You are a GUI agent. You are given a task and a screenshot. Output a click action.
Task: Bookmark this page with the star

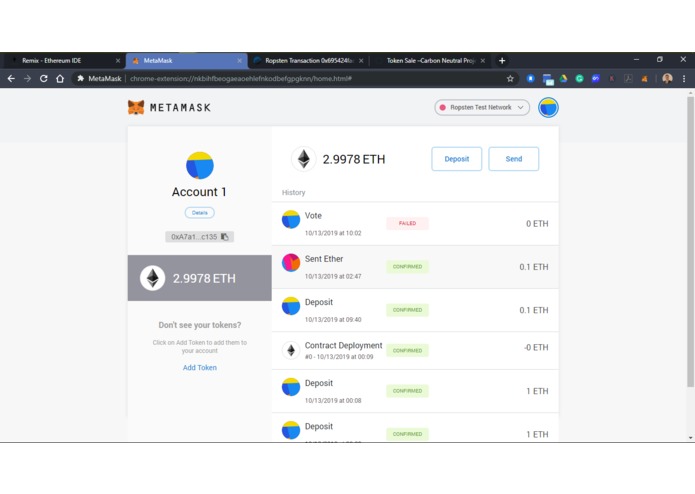tap(510, 78)
